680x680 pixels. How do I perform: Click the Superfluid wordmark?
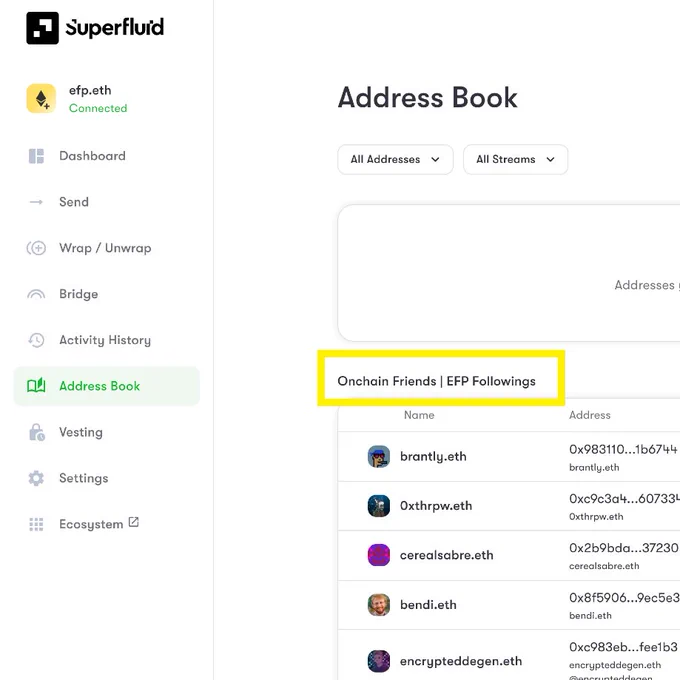click(x=114, y=27)
